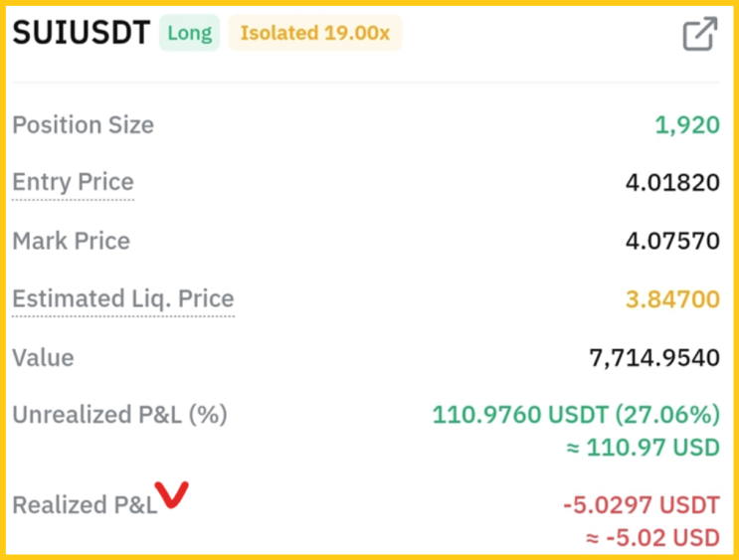Click the Entry Price label
This screenshot has height=560, width=739.
(73, 183)
